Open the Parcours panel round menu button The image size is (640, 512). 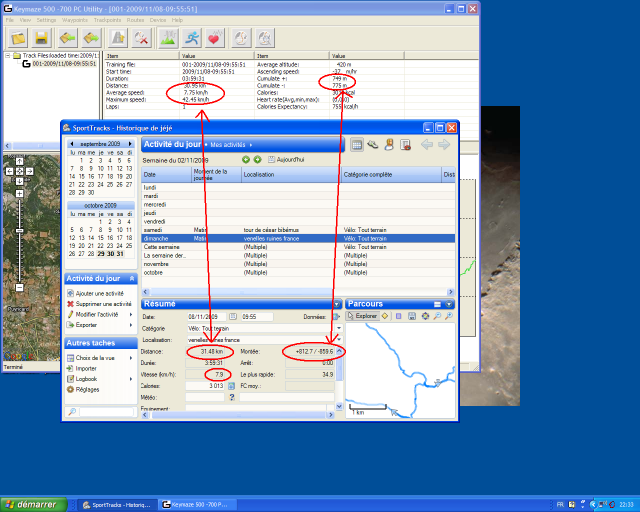tap(449, 304)
